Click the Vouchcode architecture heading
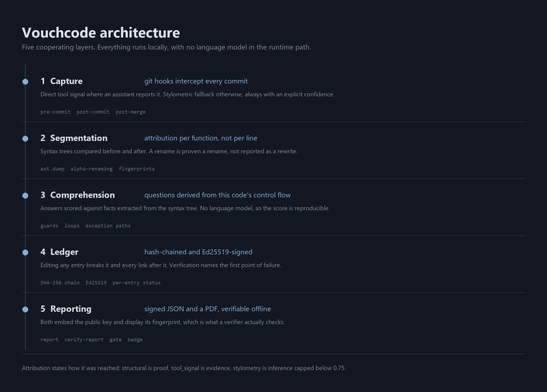The width and height of the screenshot is (547, 392). 101,33
